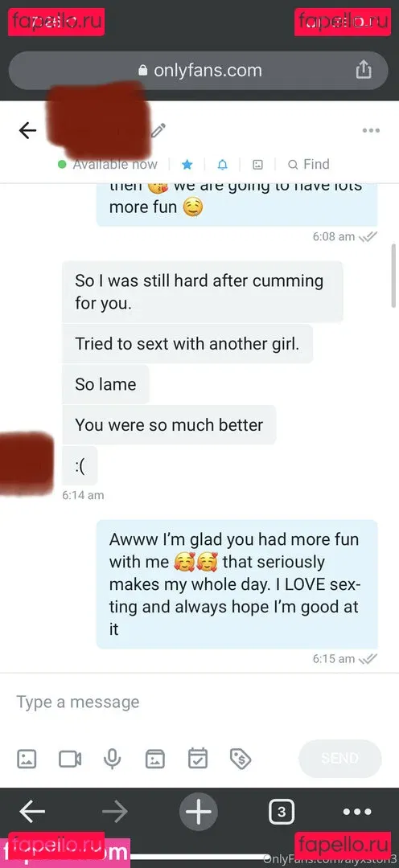This screenshot has height=868, width=399.
Task: Click the SEND button
Action: (340, 759)
